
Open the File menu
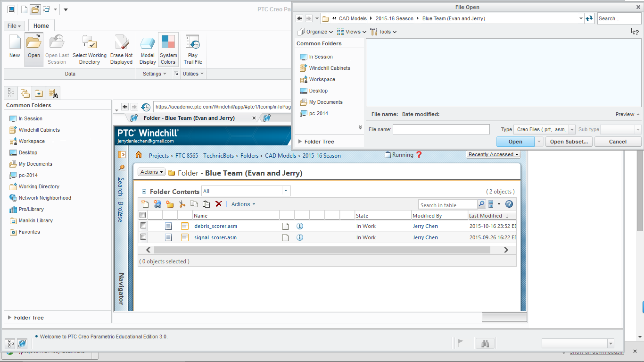pyautogui.click(x=15, y=26)
